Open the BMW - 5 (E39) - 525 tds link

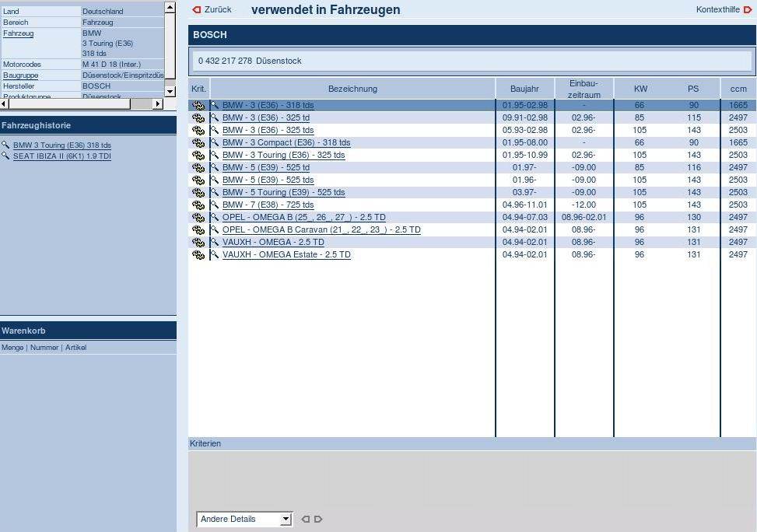(x=268, y=180)
